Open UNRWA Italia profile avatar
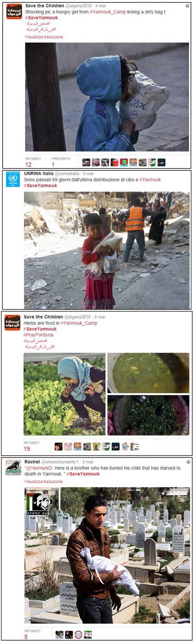196x644 pixels. tap(13, 179)
